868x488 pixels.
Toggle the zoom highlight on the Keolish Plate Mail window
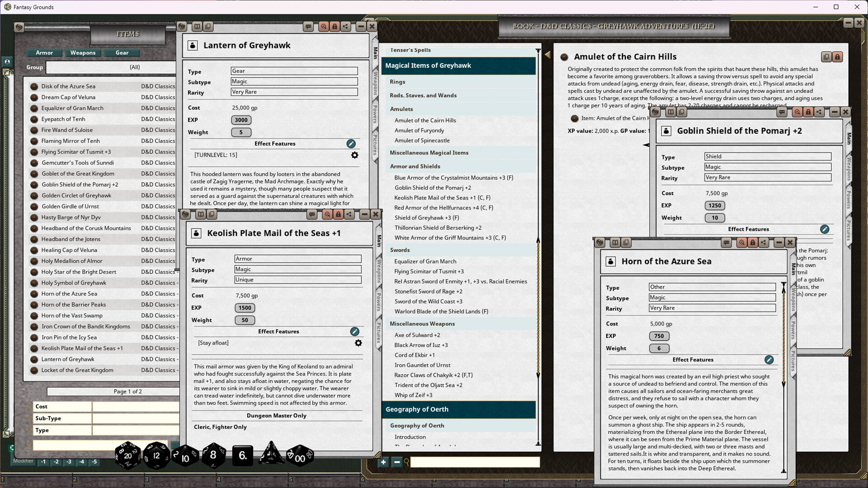(x=327, y=214)
